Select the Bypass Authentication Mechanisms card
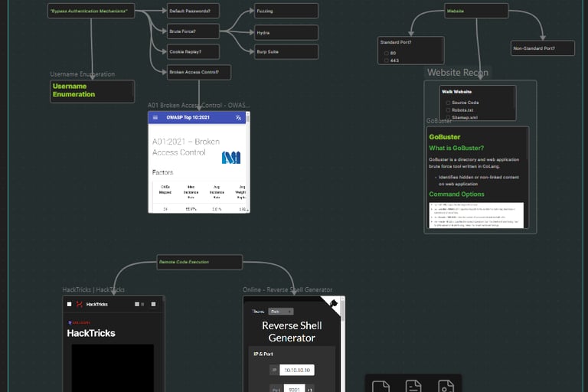The image size is (588, 392). point(91,11)
